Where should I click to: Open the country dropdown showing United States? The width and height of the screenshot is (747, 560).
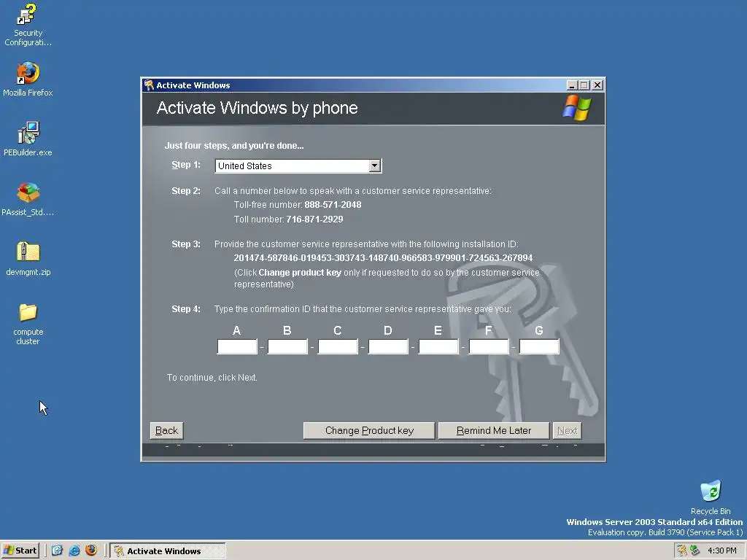click(374, 166)
